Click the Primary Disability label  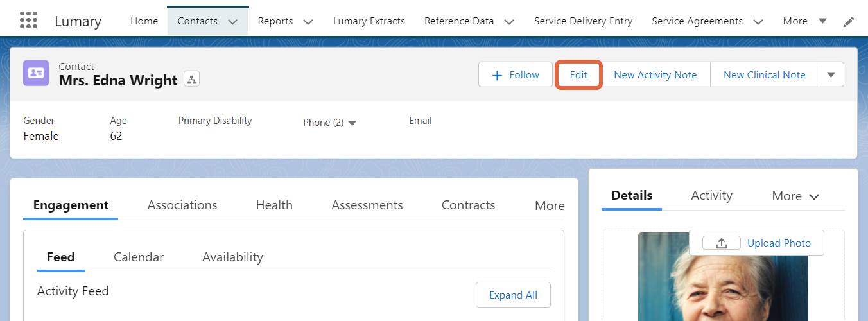pyautogui.click(x=215, y=121)
